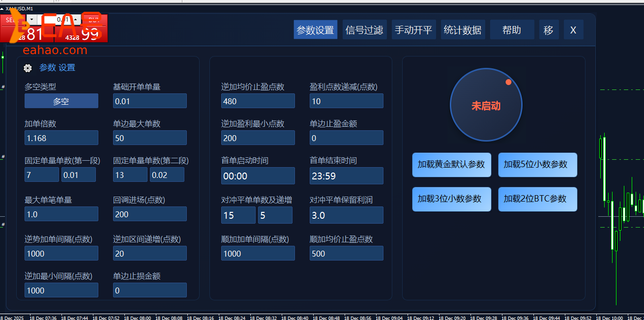Open the 帮助 menu
644x320 pixels.
tap(512, 29)
